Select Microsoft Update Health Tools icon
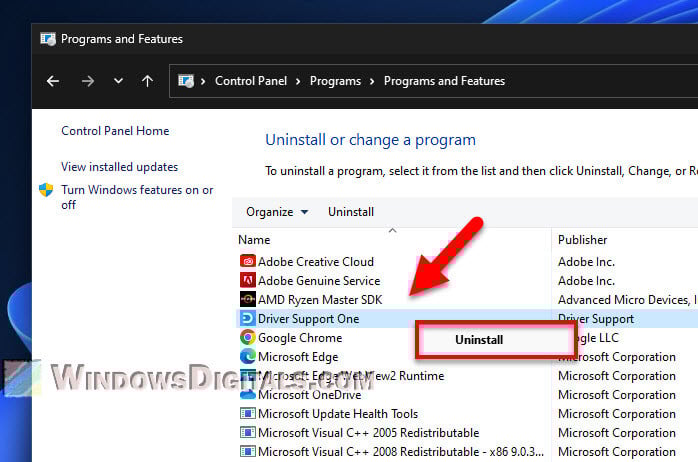698x462 pixels. [248, 413]
